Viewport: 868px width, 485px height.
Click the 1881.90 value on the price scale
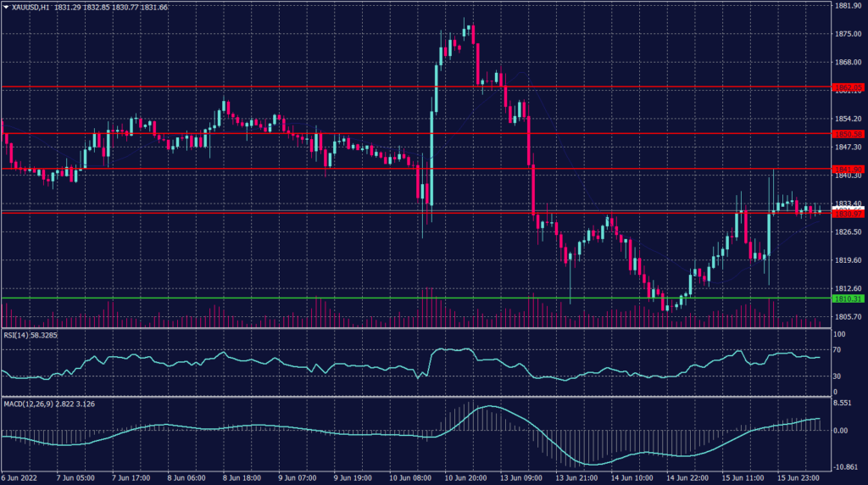click(848, 6)
